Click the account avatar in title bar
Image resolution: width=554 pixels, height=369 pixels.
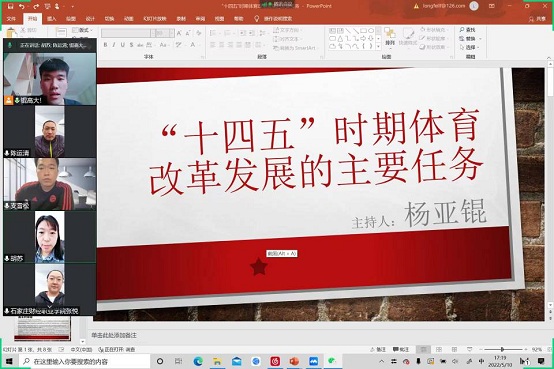(x=474, y=6)
